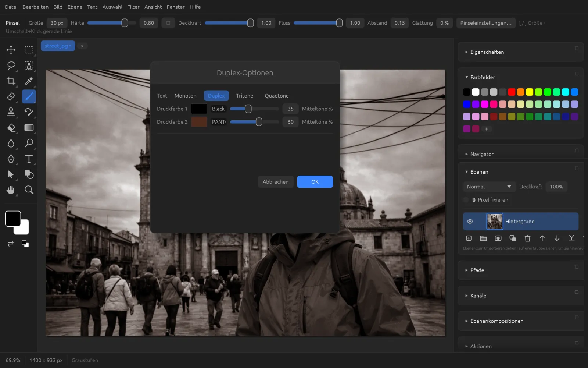Viewport: 588px width, 368px height.
Task: Open the Datei menu
Action: pyautogui.click(x=11, y=7)
